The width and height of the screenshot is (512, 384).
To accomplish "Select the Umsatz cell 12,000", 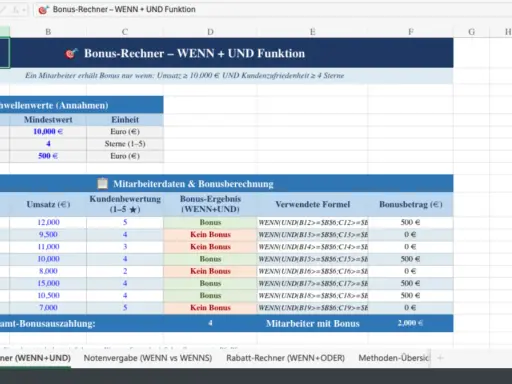I will point(48,222).
